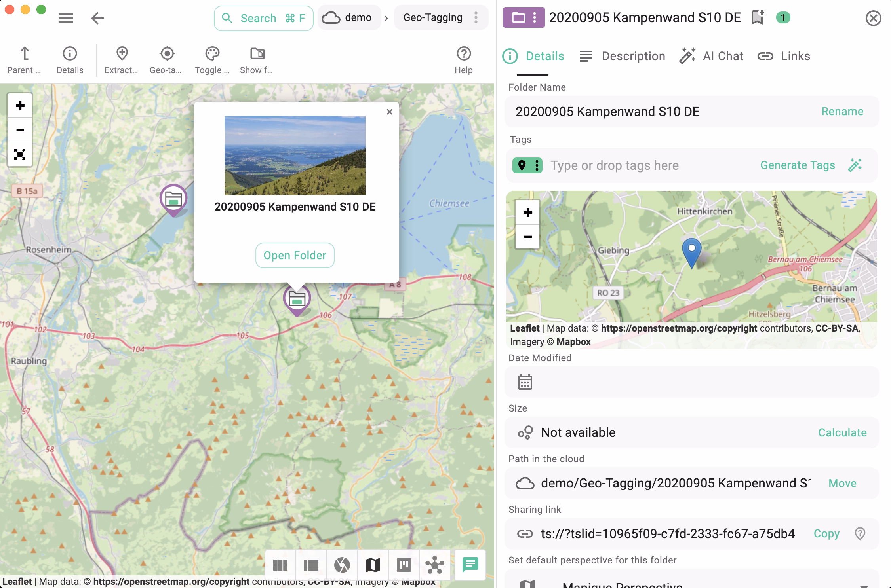
Task: Switch to the Description tab
Action: pyautogui.click(x=632, y=56)
